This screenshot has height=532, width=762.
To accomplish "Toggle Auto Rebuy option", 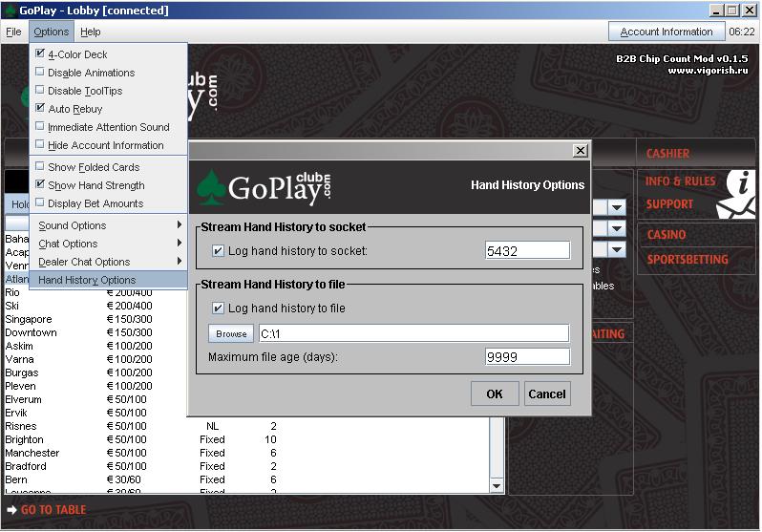I will click(x=40, y=108).
